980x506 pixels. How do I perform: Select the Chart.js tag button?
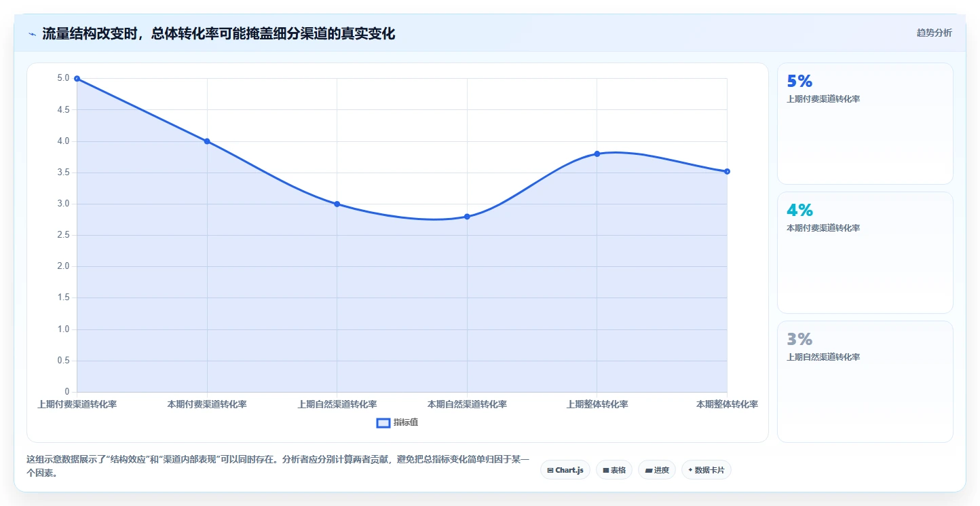565,470
